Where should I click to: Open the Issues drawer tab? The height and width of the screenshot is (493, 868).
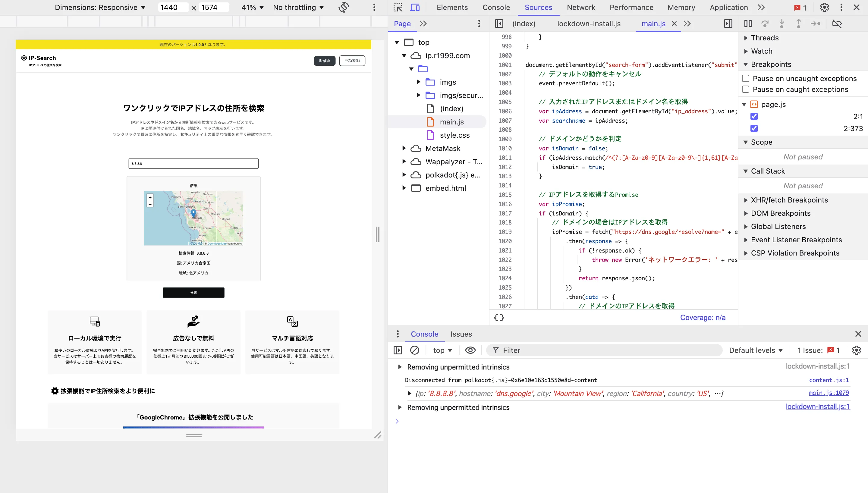(x=461, y=334)
